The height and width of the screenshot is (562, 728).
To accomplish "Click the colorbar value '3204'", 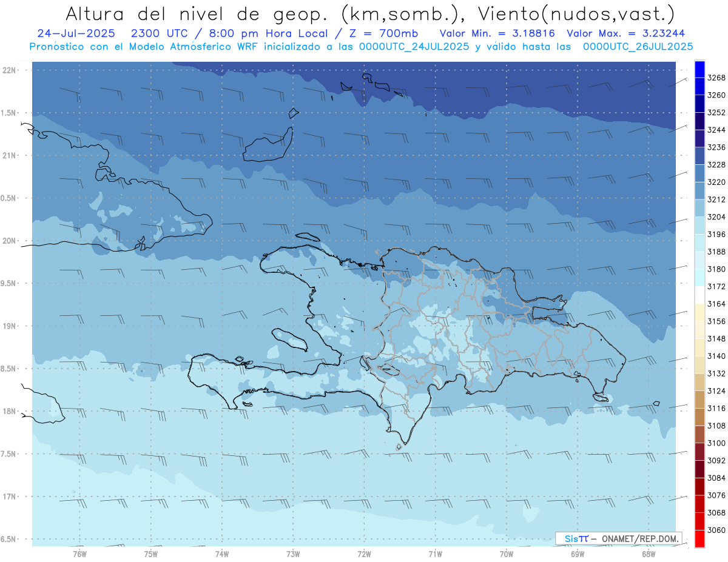I will (716, 216).
